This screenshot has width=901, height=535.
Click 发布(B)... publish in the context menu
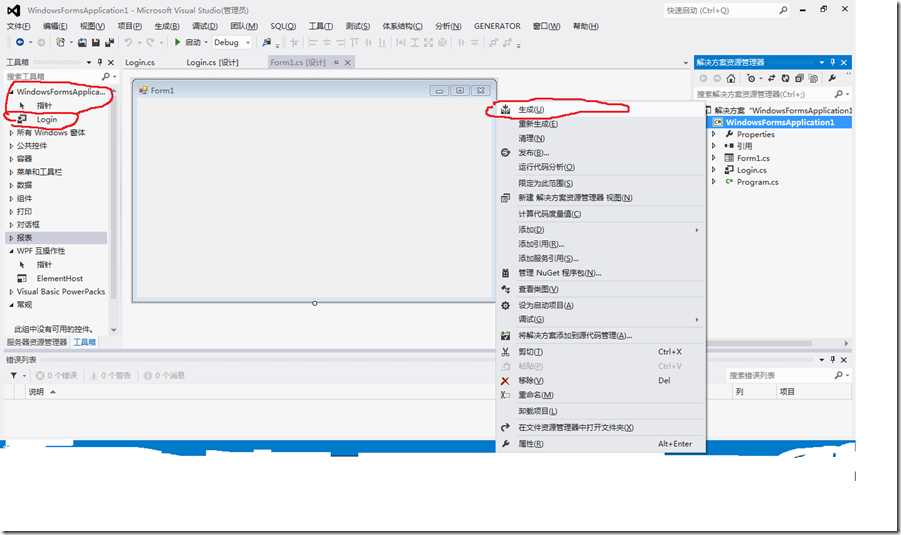point(600,152)
